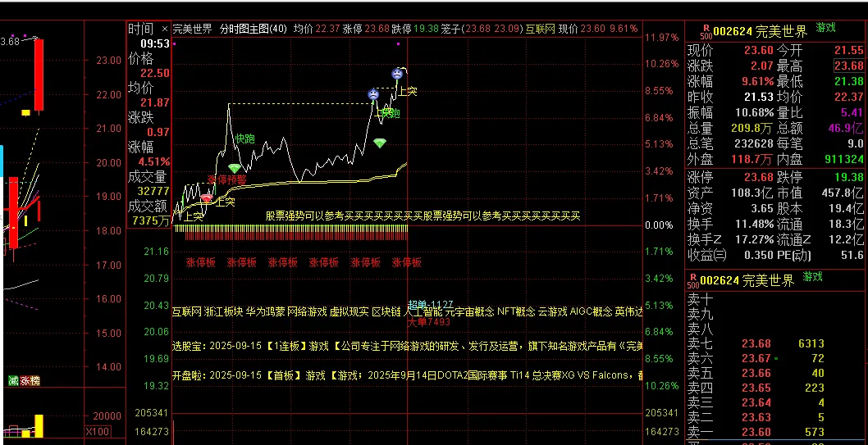Open the 云游戏 concept tag
This screenshot has height=445, width=868.
[553, 311]
